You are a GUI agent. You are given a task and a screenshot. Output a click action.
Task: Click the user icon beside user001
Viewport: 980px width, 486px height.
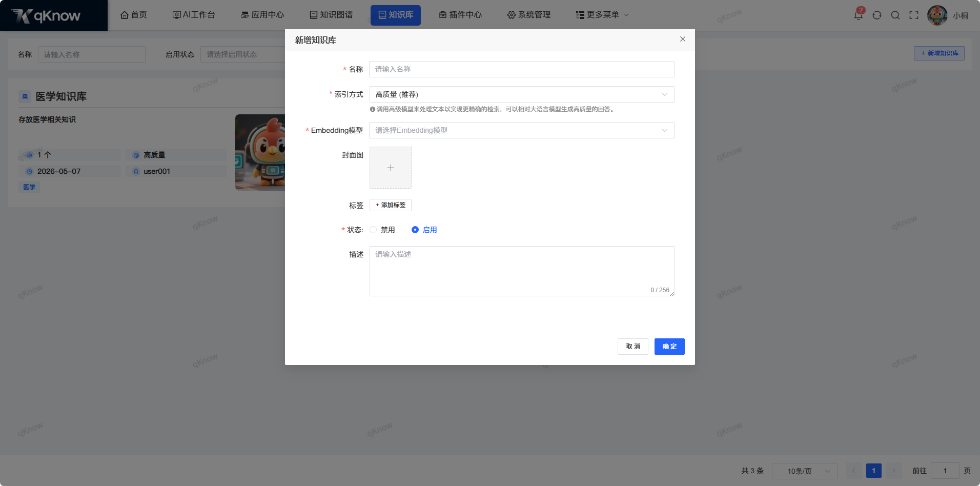pyautogui.click(x=136, y=171)
